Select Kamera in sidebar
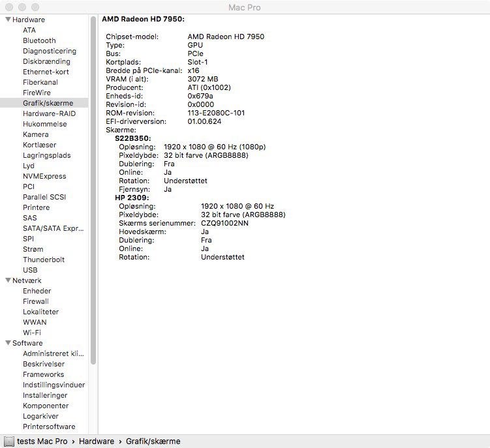 [x=36, y=134]
